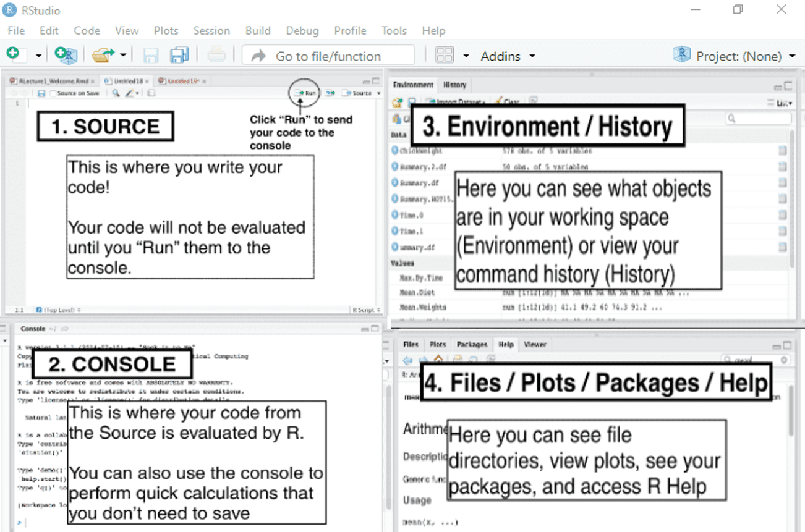805x532 pixels.
Task: Click the Re-run previous code icon
Action: pyautogui.click(x=330, y=93)
